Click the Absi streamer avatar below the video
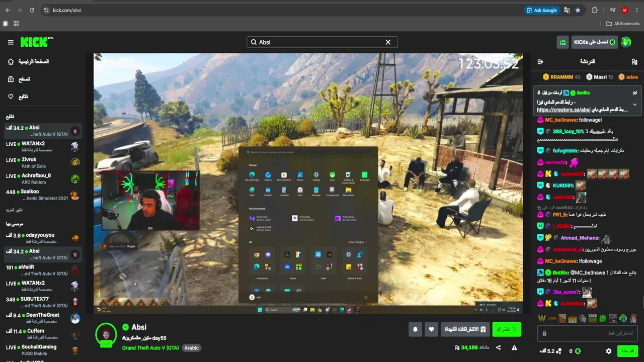Image resolution: width=644 pixels, height=362 pixels. [106, 334]
